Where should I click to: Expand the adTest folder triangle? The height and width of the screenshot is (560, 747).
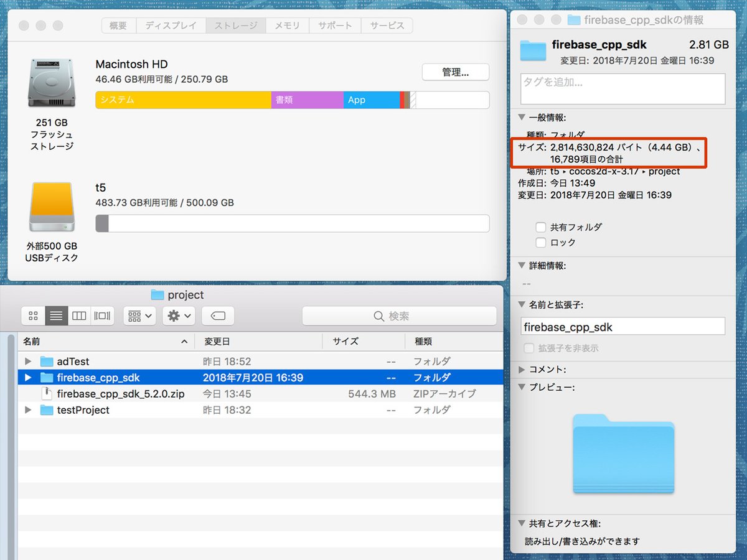[x=28, y=362]
